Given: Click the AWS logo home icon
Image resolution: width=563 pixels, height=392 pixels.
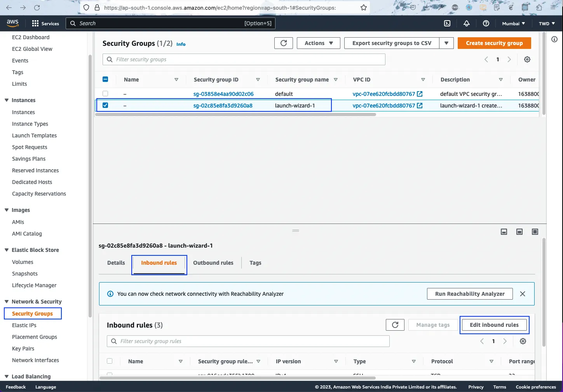Looking at the screenshot, I should [x=12, y=23].
